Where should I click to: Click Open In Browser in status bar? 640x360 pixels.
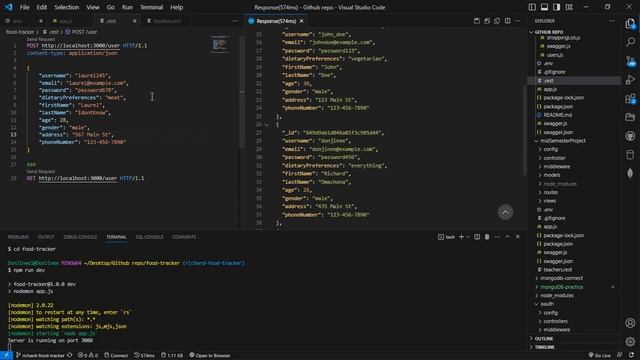point(210,356)
